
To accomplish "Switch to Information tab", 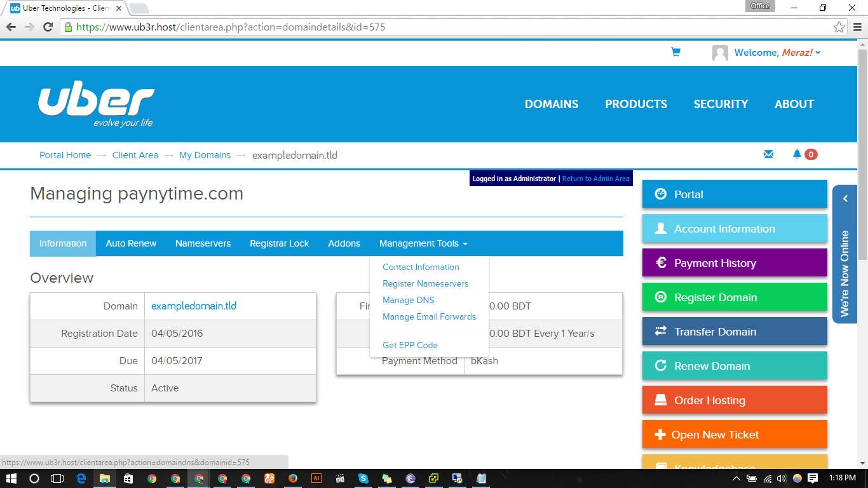I will tap(63, 243).
